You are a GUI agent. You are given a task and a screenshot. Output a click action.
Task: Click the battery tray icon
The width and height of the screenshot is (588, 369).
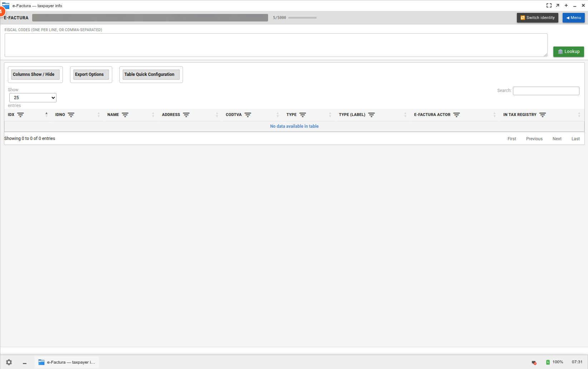pyautogui.click(x=548, y=362)
